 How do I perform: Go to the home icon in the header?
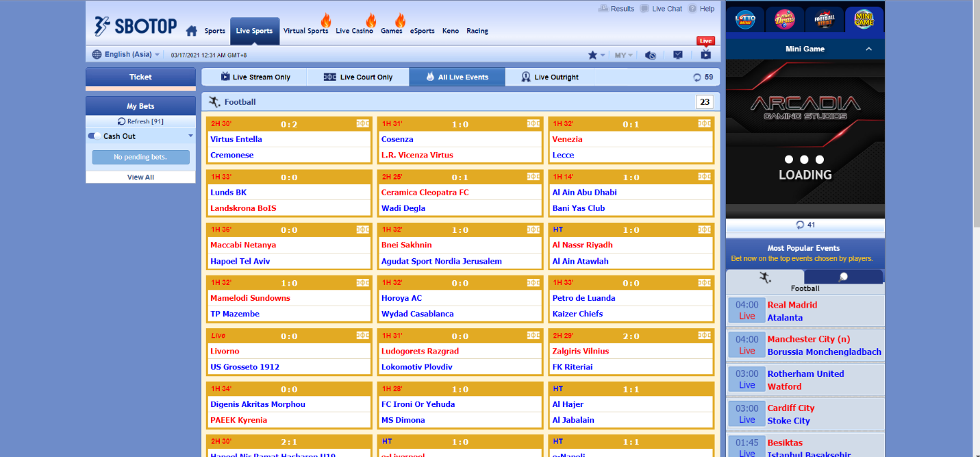[192, 31]
